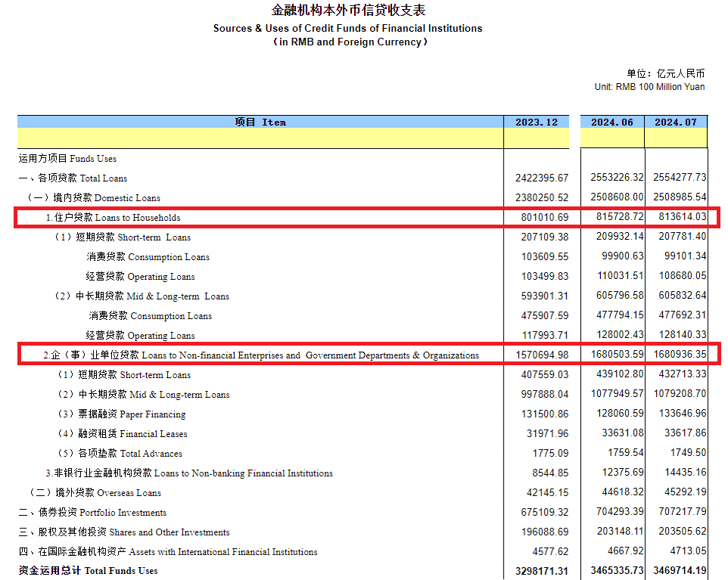This screenshot has width=728, height=580.
Task: Click the subtitle 'in RMB and Foreign Currency'
Action: click(350, 42)
